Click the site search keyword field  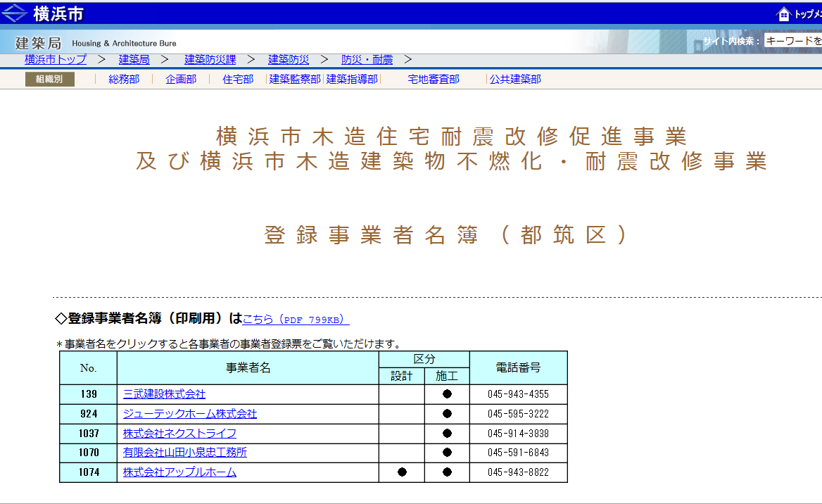(792, 42)
